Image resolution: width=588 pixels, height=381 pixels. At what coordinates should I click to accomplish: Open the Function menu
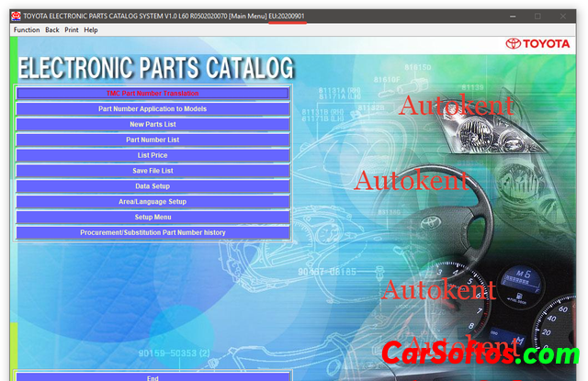pos(27,30)
